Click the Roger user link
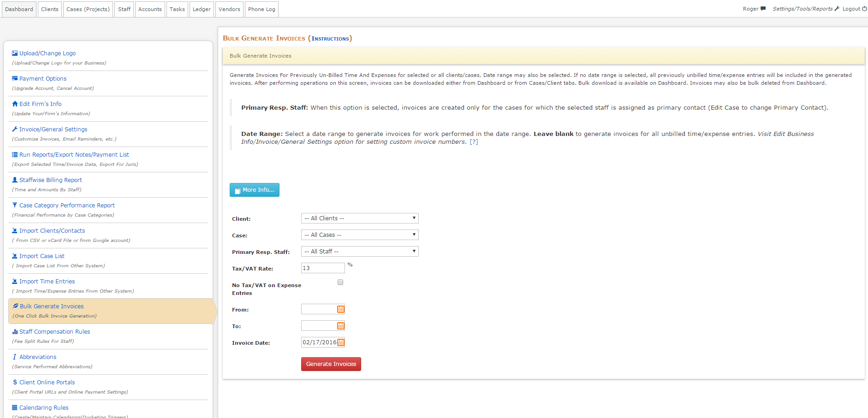The height and width of the screenshot is (418, 868). pyautogui.click(x=751, y=9)
